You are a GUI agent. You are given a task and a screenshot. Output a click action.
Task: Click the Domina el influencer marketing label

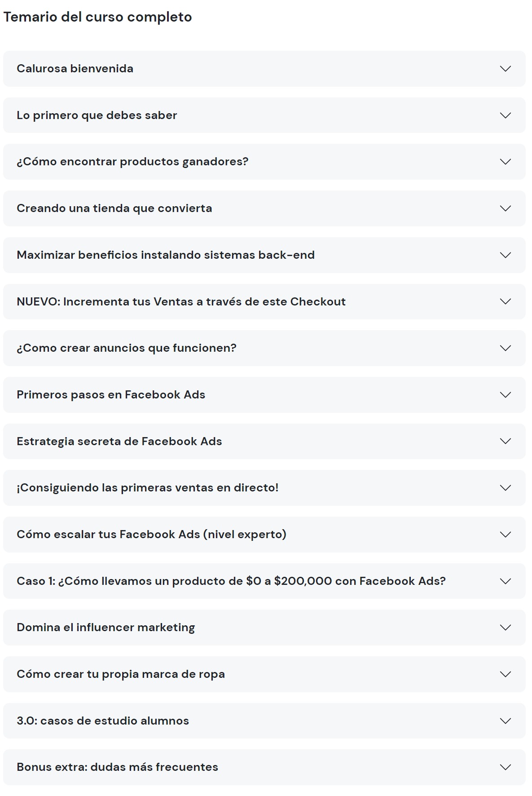click(106, 628)
